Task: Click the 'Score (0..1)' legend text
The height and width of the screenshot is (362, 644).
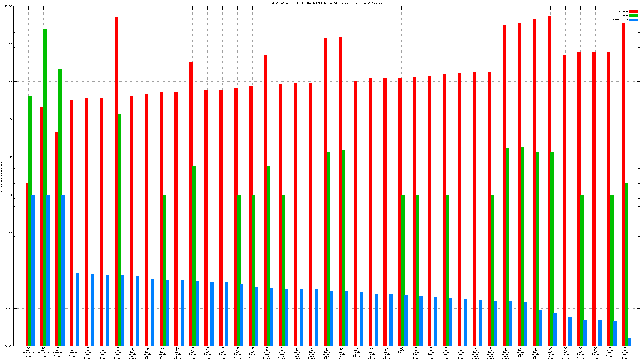Action: tap(620, 20)
